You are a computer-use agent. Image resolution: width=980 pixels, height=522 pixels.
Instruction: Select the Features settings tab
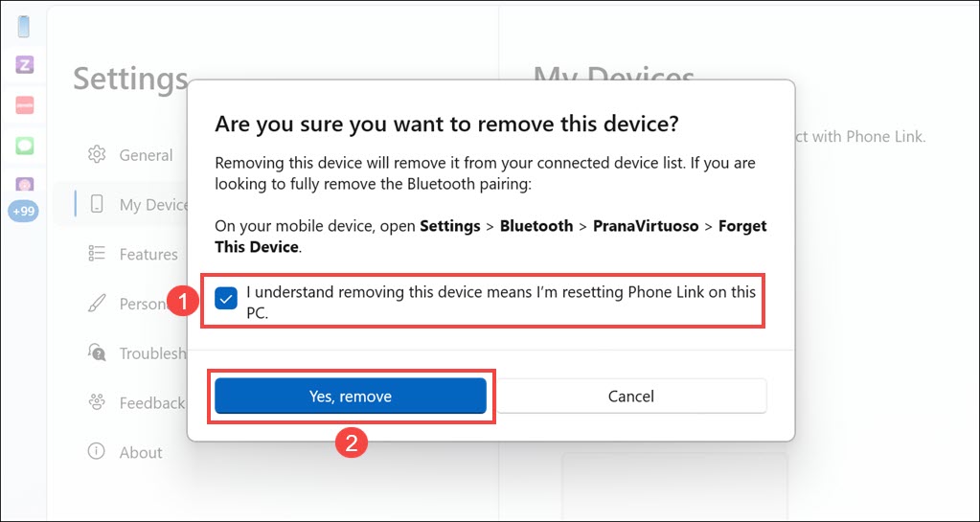tap(148, 254)
